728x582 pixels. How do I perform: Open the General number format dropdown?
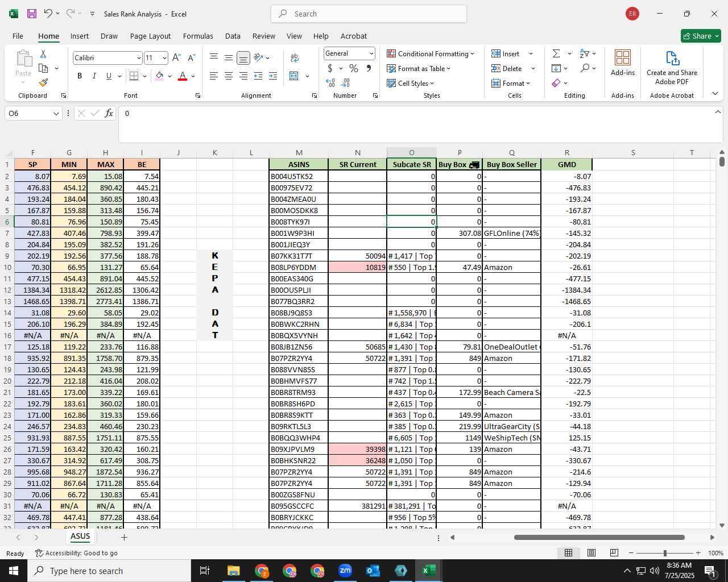(x=371, y=53)
